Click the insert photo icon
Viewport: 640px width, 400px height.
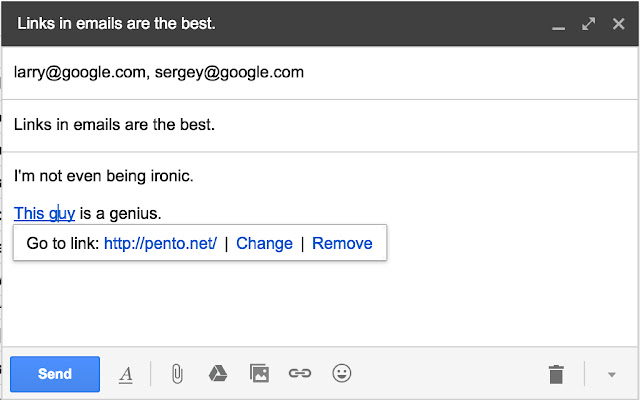[x=258, y=374]
